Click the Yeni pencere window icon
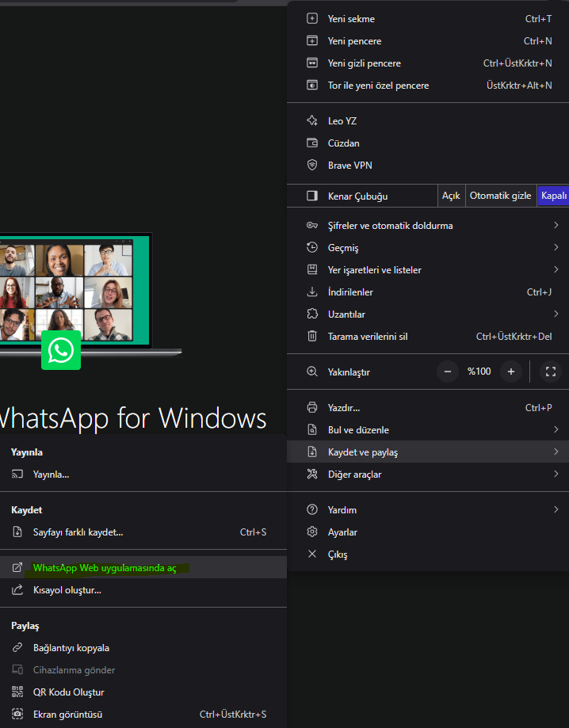The height and width of the screenshot is (728, 569). (312, 41)
